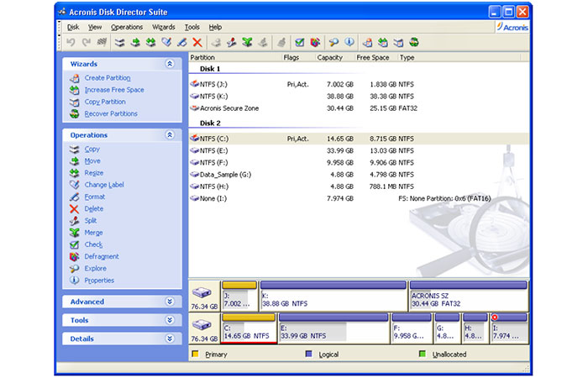
Task: Click Resize in the Operations panel
Action: (x=94, y=173)
